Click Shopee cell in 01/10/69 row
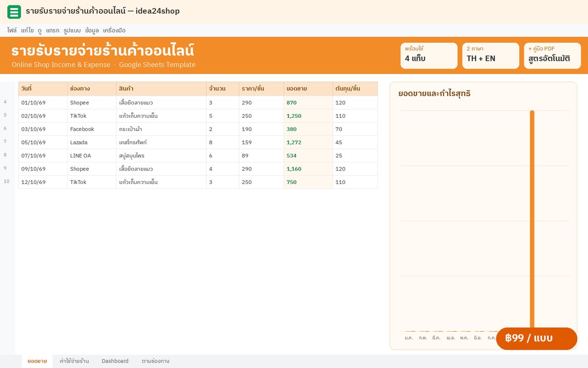Viewport: 588px width, 368px height. coord(92,103)
